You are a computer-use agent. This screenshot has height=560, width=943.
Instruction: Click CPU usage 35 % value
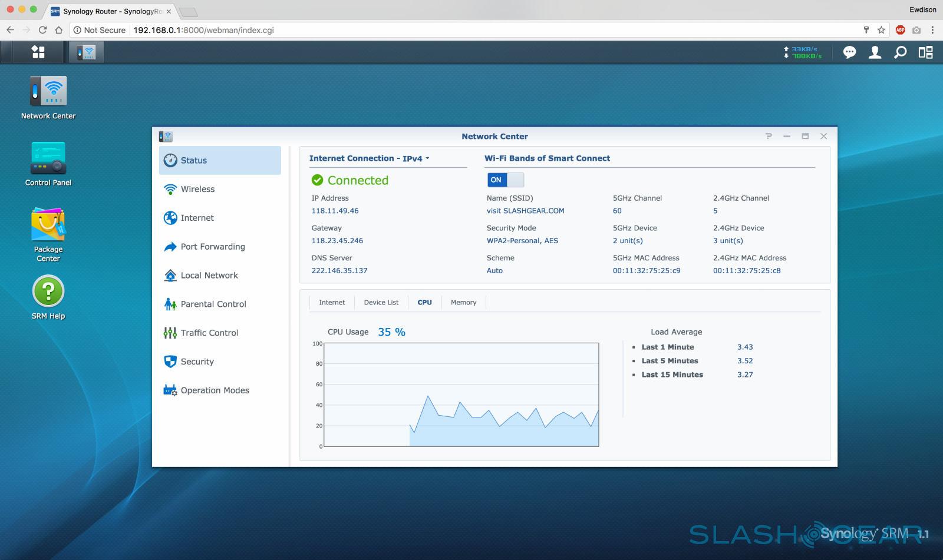(391, 332)
